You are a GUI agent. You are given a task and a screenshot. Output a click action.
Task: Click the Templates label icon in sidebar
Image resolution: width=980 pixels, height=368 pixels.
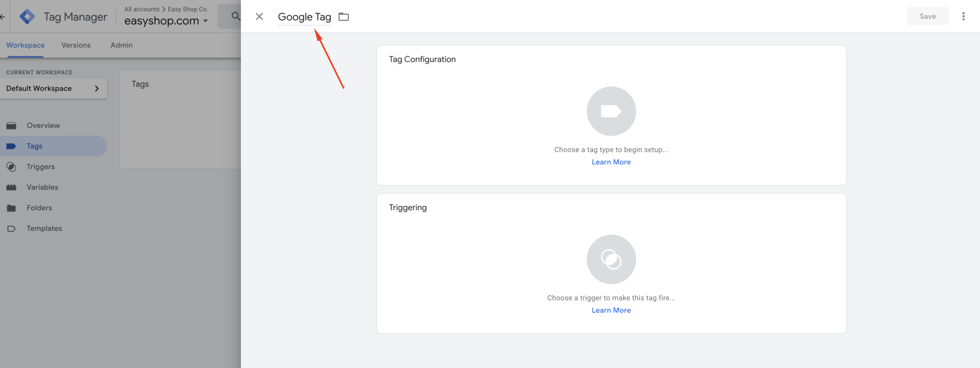[11, 229]
